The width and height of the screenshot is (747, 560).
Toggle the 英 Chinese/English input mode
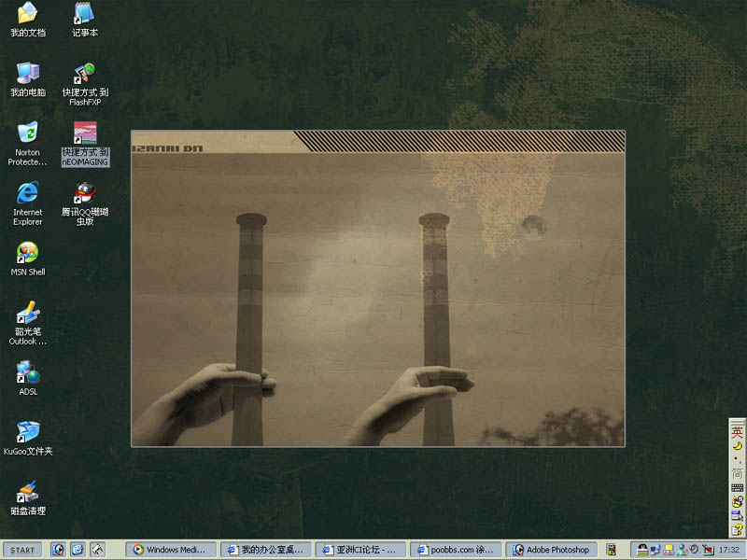coord(737,431)
